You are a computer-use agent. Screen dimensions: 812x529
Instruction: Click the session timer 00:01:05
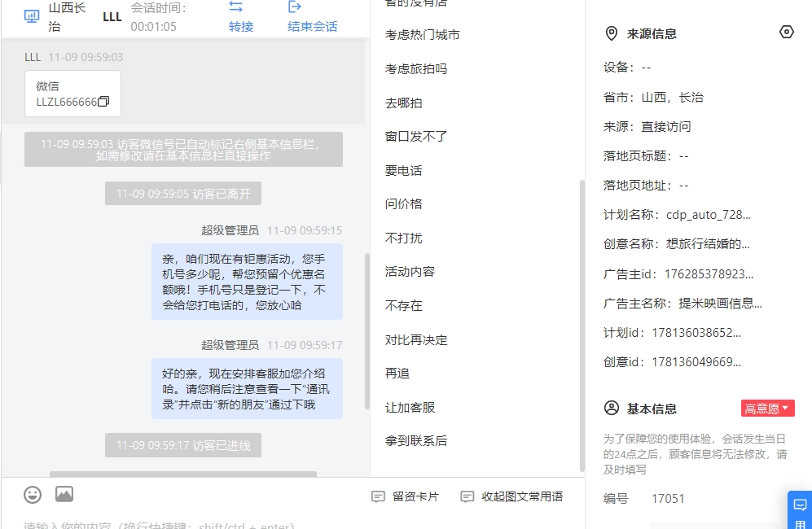pos(153,26)
